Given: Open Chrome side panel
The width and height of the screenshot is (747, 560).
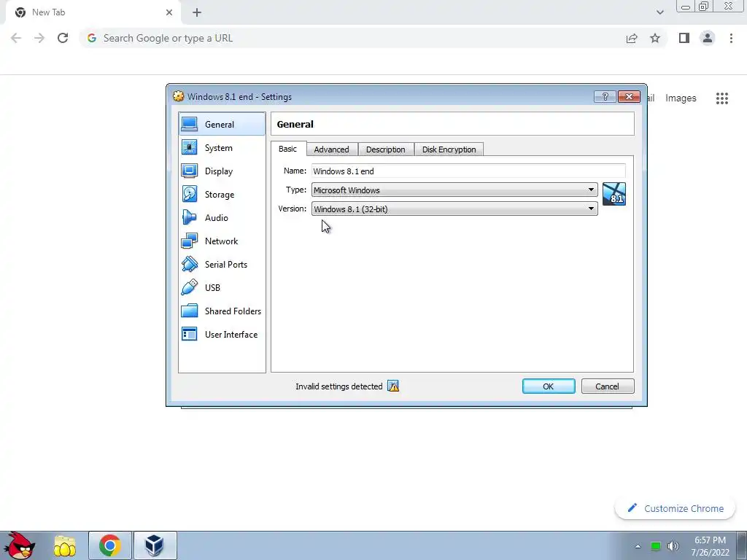Looking at the screenshot, I should [684, 38].
